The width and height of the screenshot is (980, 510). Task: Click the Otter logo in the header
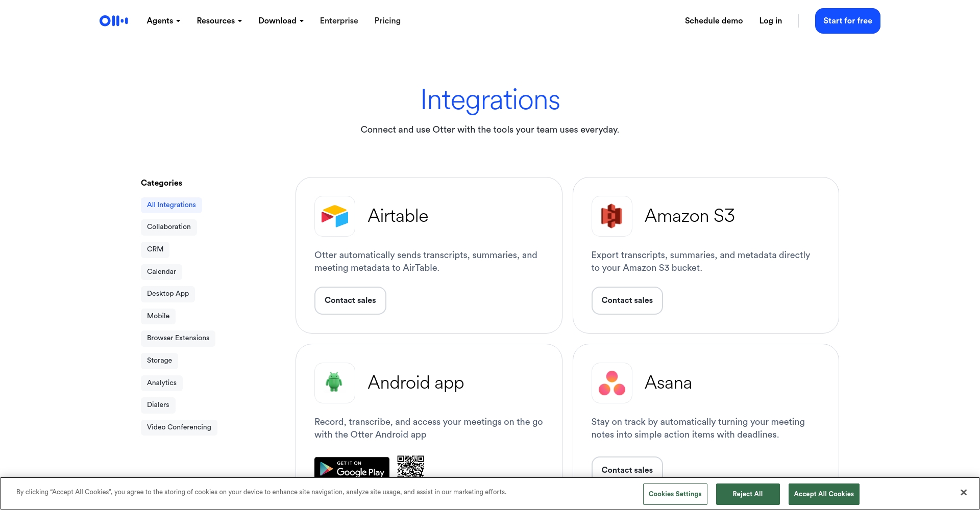click(113, 21)
